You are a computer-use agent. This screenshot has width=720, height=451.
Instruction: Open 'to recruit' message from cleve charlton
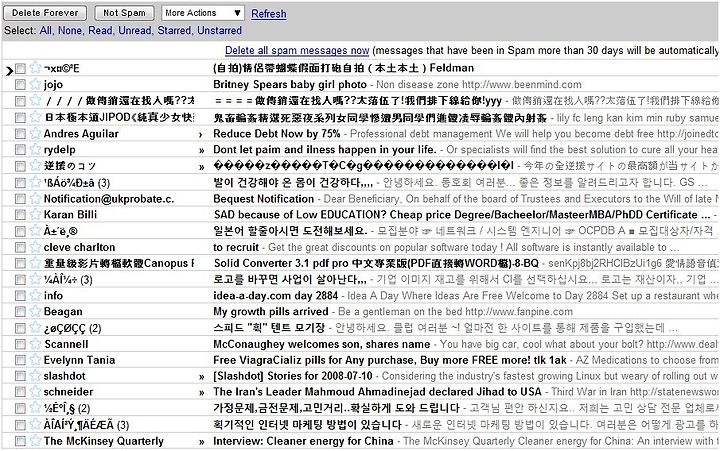(236, 248)
